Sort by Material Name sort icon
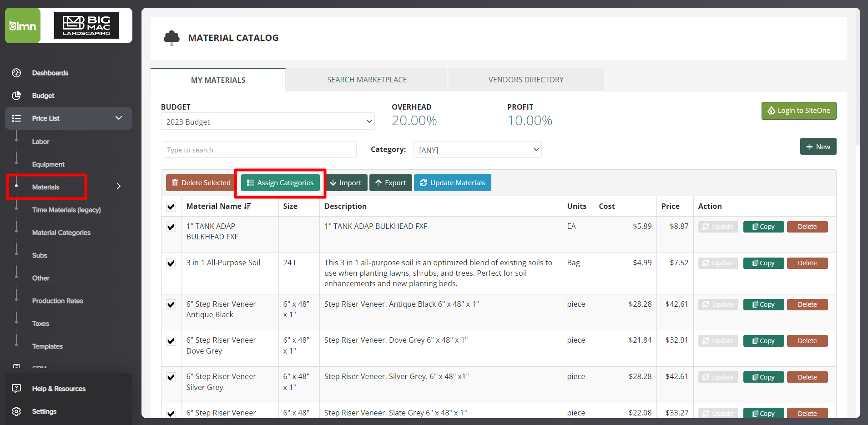This screenshot has height=425, width=868. (x=247, y=206)
